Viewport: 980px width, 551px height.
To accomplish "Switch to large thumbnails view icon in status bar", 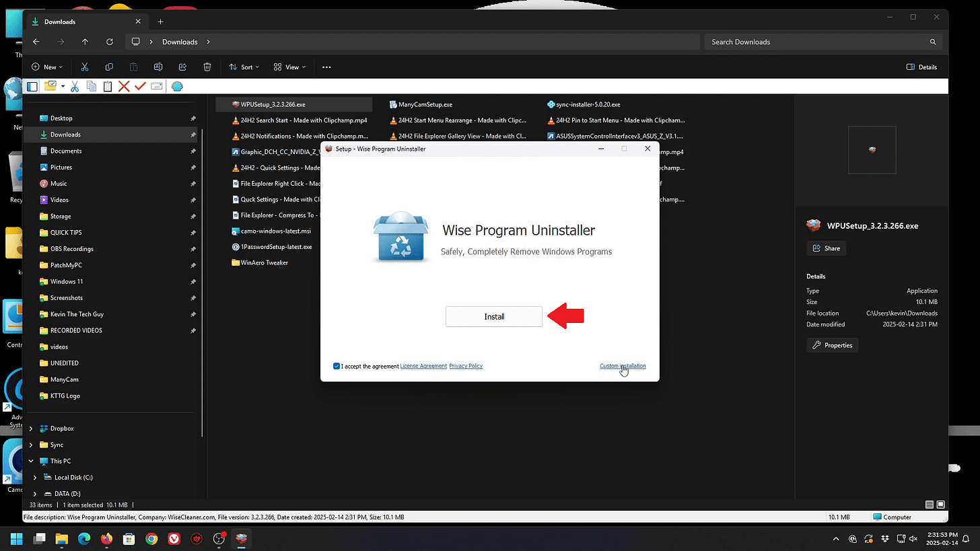I will pos(941,505).
